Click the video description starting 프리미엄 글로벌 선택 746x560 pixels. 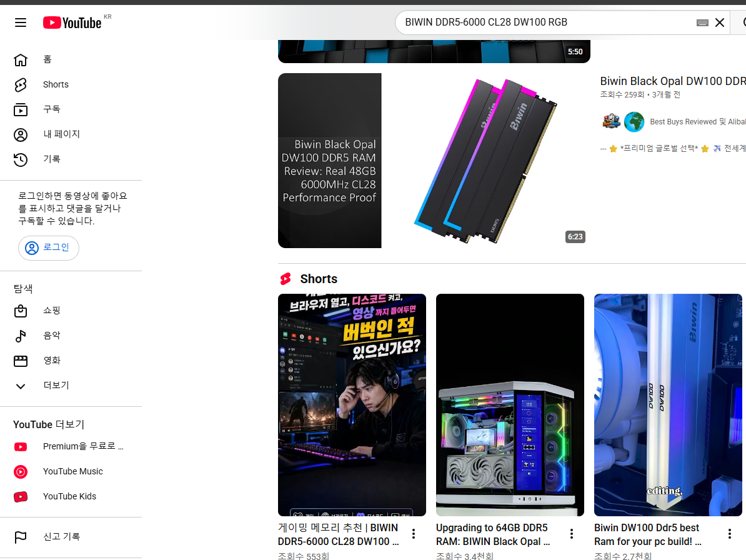673,149
